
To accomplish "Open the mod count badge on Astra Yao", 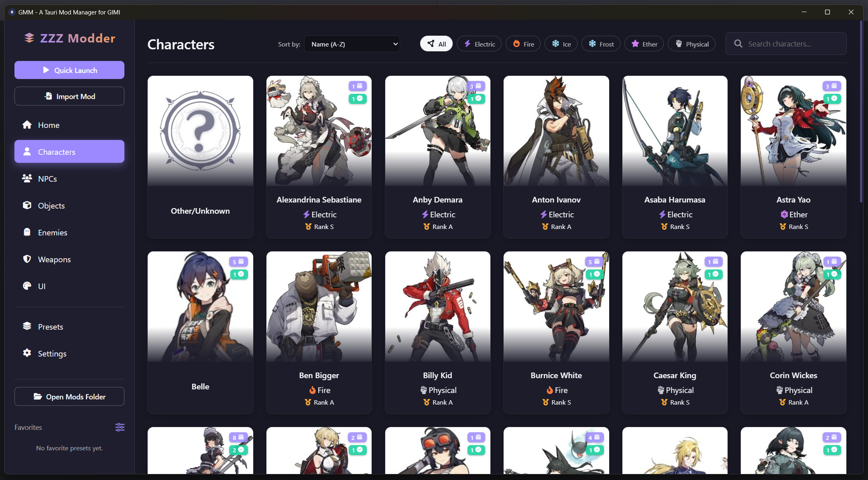I will [832, 86].
